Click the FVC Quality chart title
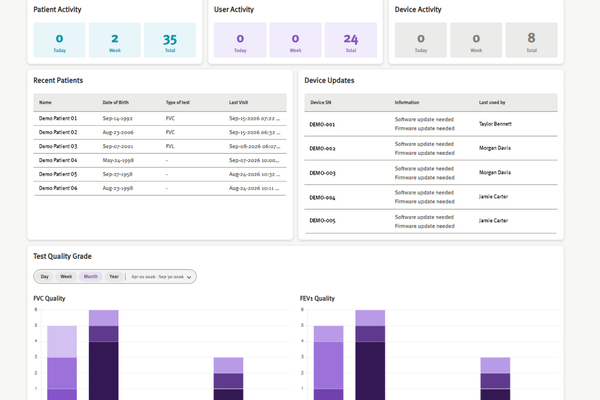 pos(49,299)
